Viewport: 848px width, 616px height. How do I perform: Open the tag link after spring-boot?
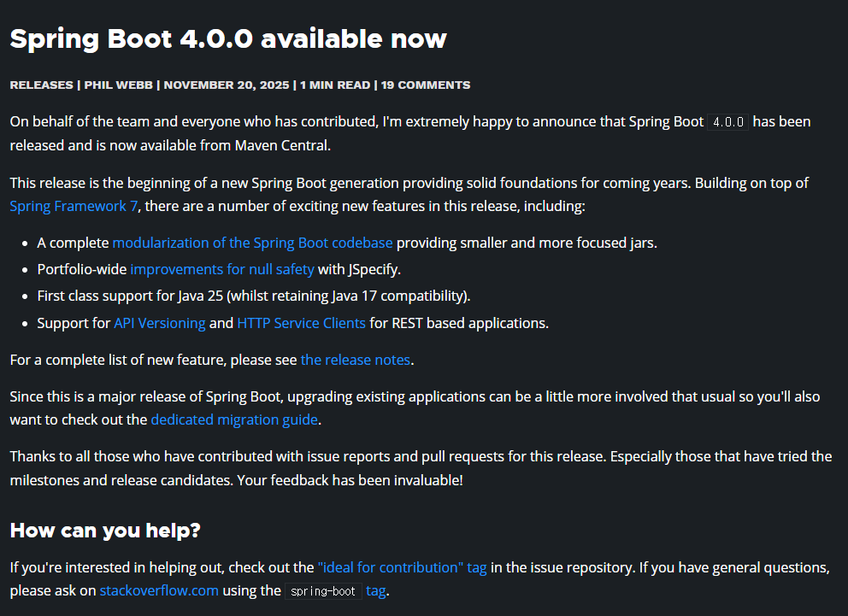376,590
